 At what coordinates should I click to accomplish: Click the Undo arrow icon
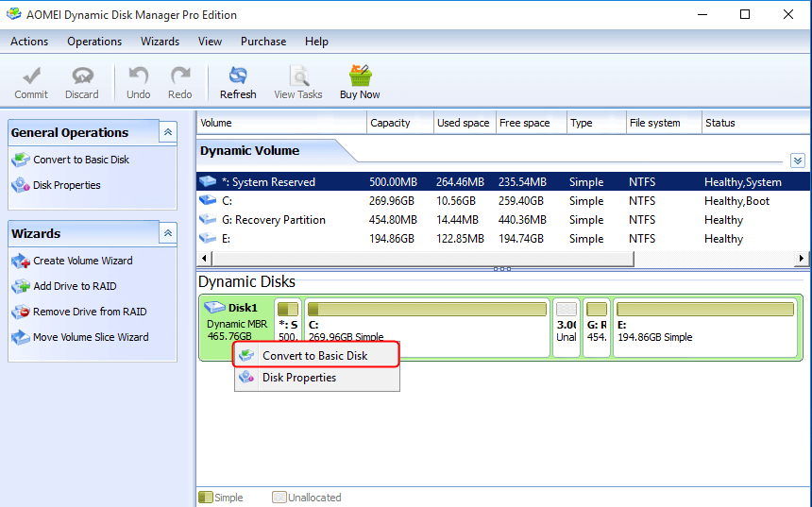point(138,76)
